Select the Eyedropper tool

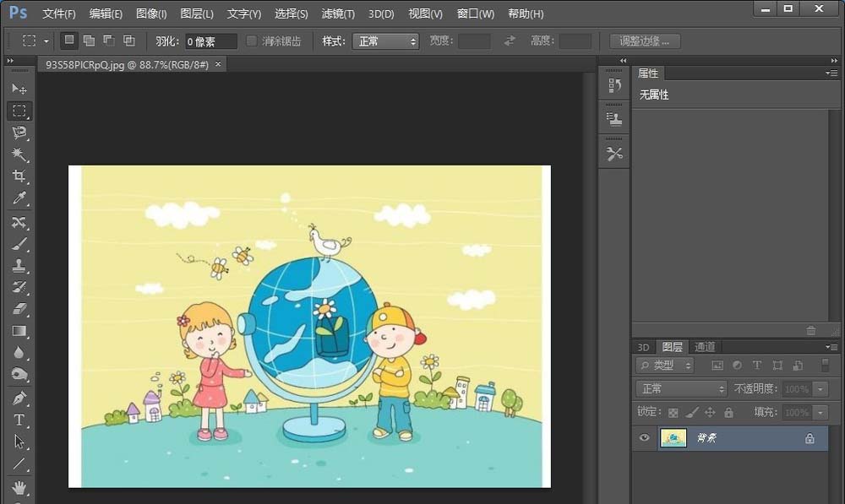(x=19, y=198)
